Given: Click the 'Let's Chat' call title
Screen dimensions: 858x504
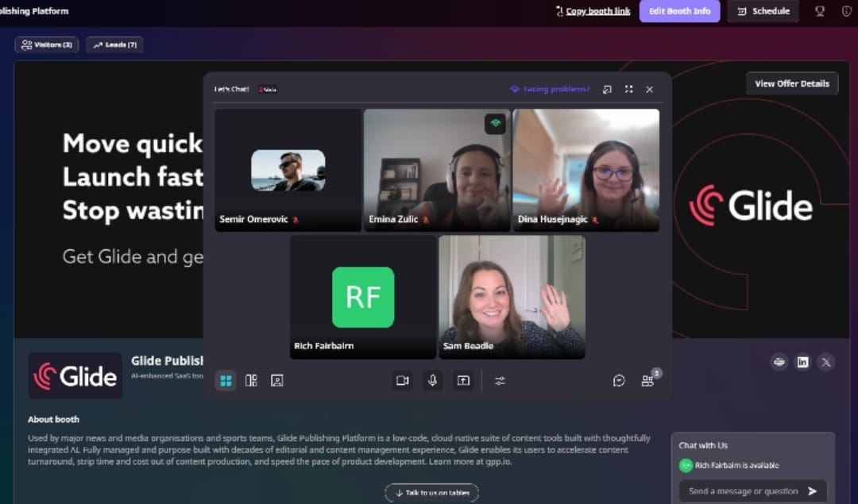Looking at the screenshot, I should click(x=231, y=89).
